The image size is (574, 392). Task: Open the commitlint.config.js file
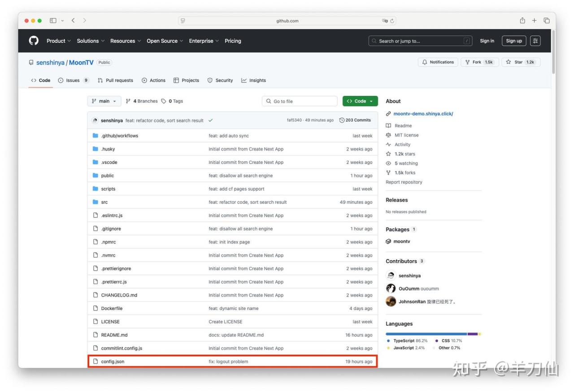pos(122,348)
